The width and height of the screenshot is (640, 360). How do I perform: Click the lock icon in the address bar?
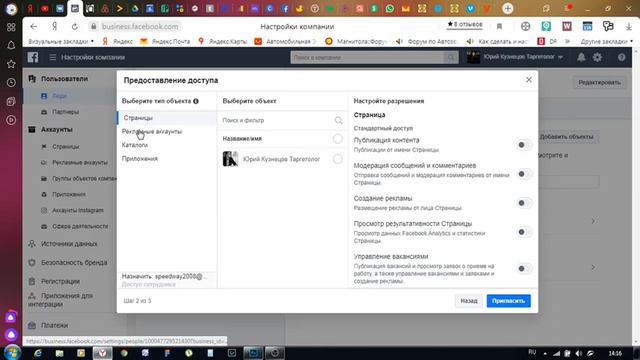coord(93,27)
